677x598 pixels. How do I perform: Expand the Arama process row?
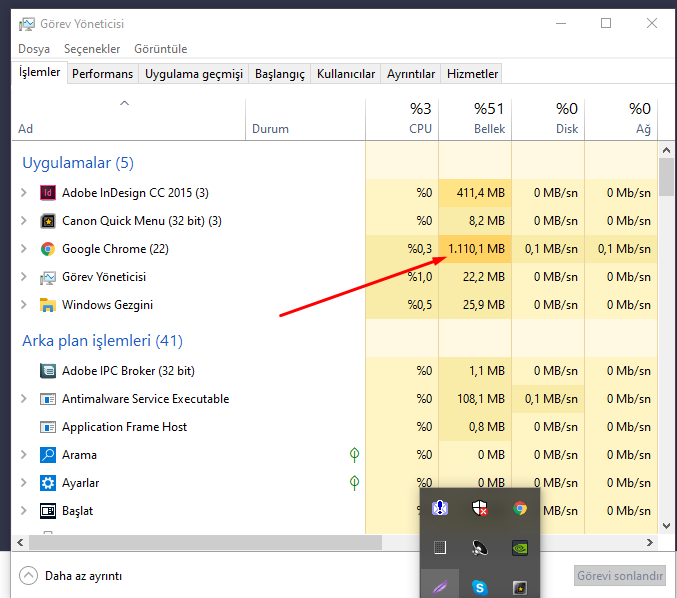24,455
